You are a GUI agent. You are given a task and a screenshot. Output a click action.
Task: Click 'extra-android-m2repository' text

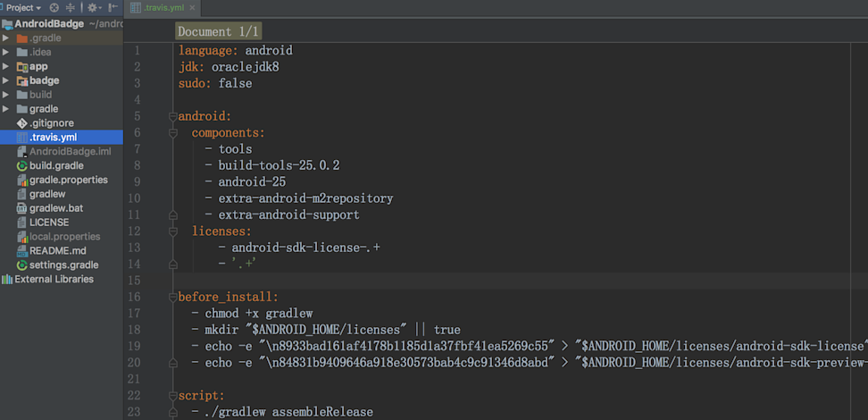[305, 198]
